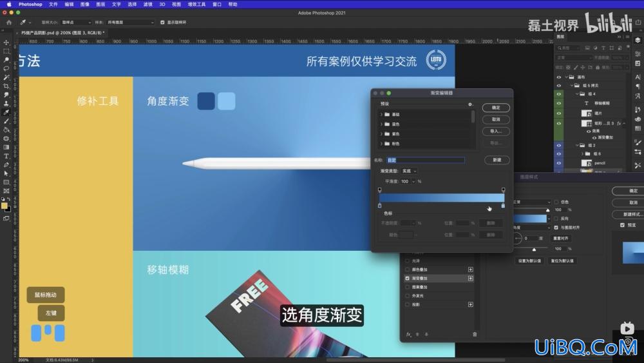644x363 pixels.
Task: Click the left color stop under gradient bar
Action: click(x=379, y=205)
